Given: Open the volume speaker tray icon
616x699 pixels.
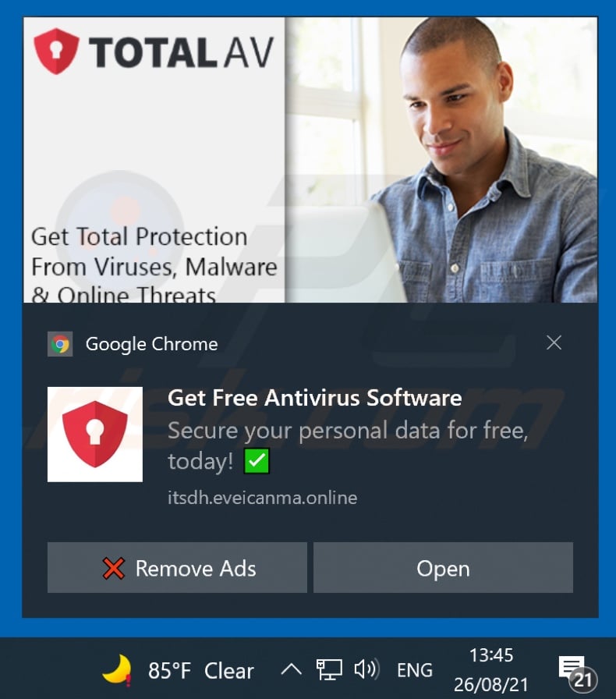Looking at the screenshot, I should tap(366, 669).
